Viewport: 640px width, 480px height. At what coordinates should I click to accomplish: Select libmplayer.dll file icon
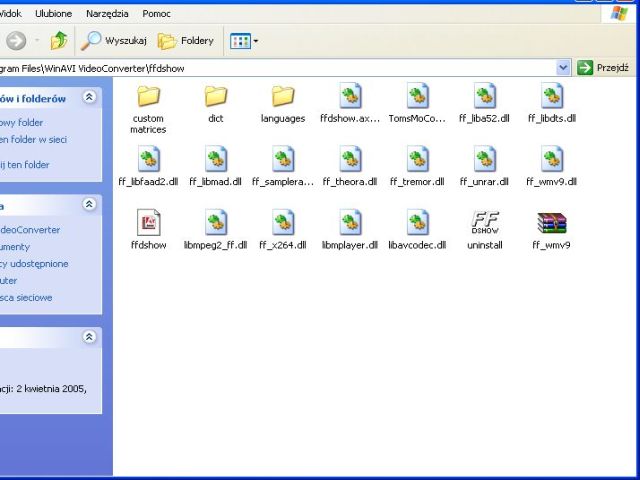[x=350, y=222]
